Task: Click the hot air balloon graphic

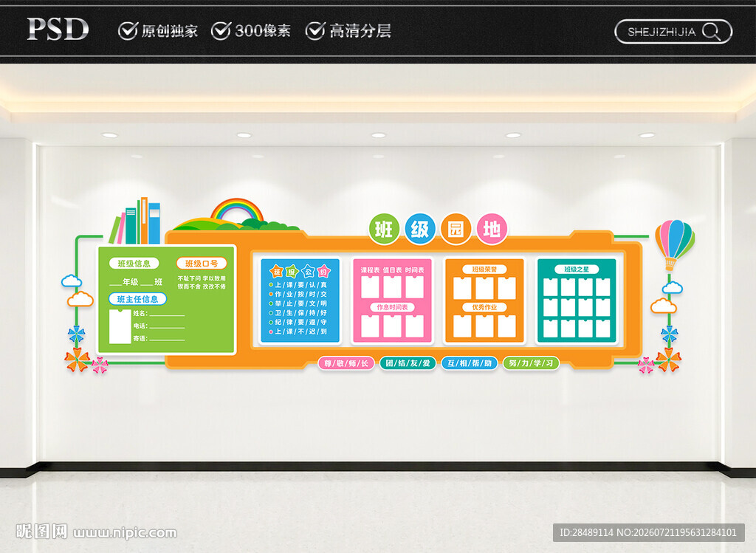Action: (675, 244)
